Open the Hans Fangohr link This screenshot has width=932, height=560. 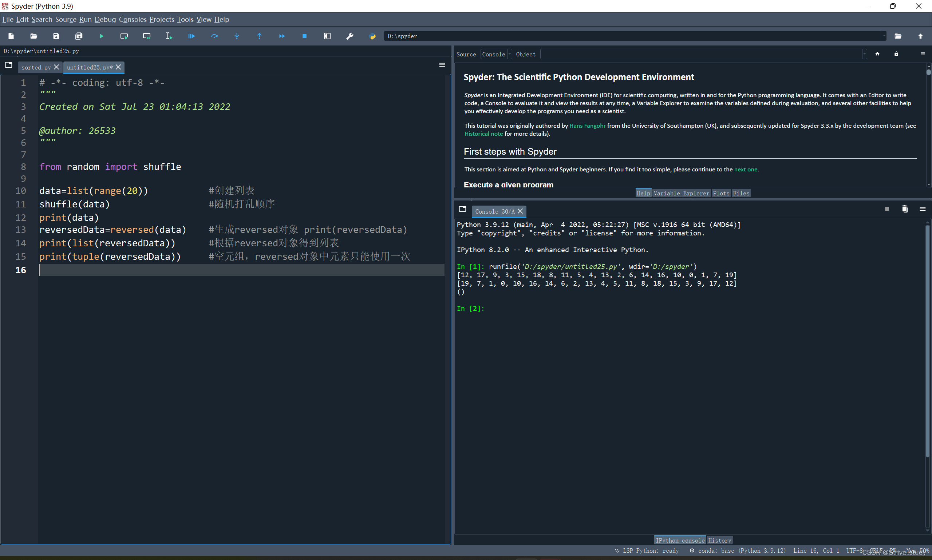click(587, 126)
